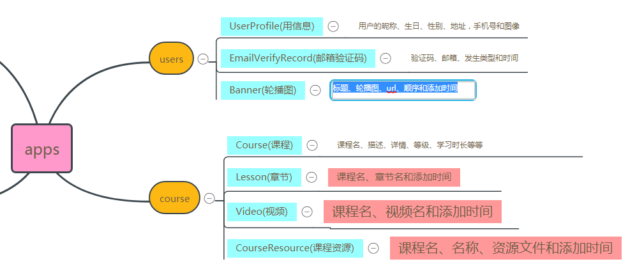Collapse the Banner node children
The image size is (644, 273).
click(315, 90)
